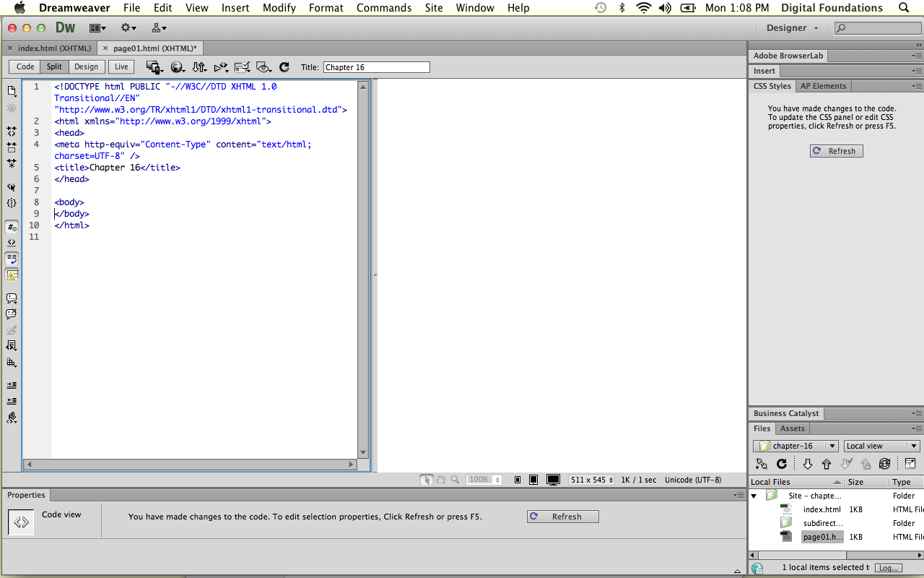This screenshot has width=924, height=578.
Task: Toggle Line Numbers in the coding toolbar
Action: pyautogui.click(x=11, y=226)
